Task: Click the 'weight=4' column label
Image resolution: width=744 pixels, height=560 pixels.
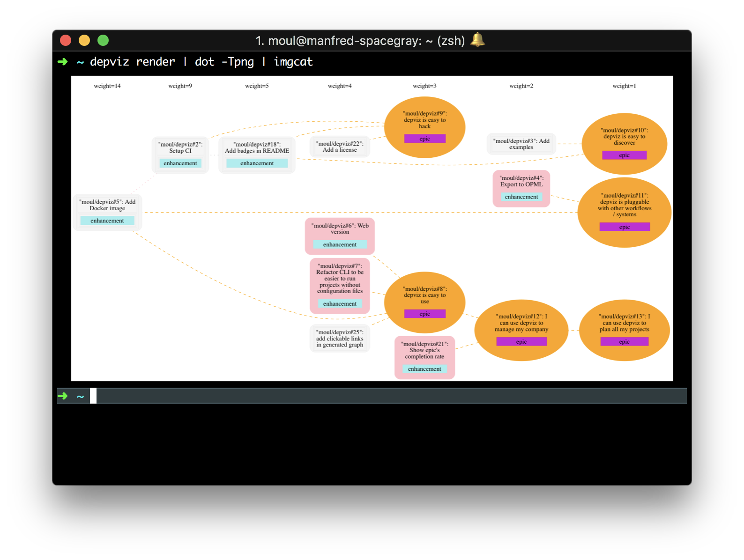Action: (340, 86)
